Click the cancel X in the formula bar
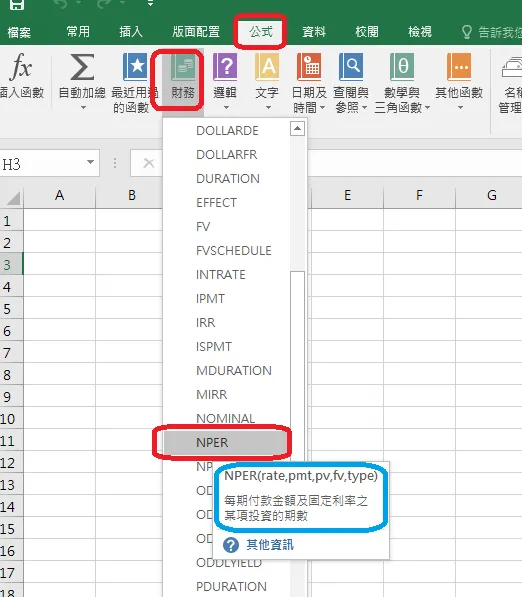Screen dimensions: 522x597 148,163
